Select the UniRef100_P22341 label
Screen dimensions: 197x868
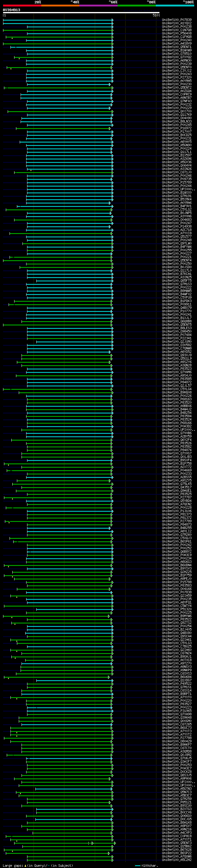177,338
